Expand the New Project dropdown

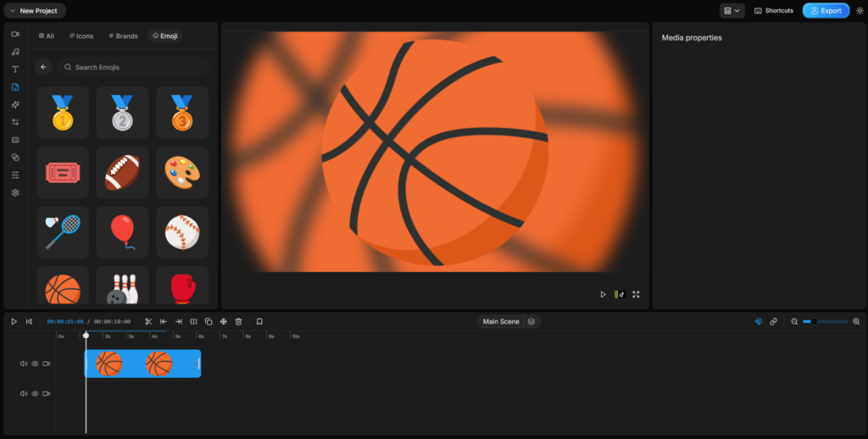[x=34, y=11]
